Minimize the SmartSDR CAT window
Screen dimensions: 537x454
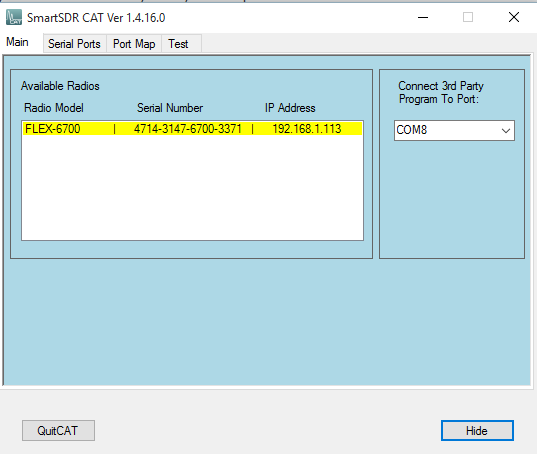coord(423,17)
